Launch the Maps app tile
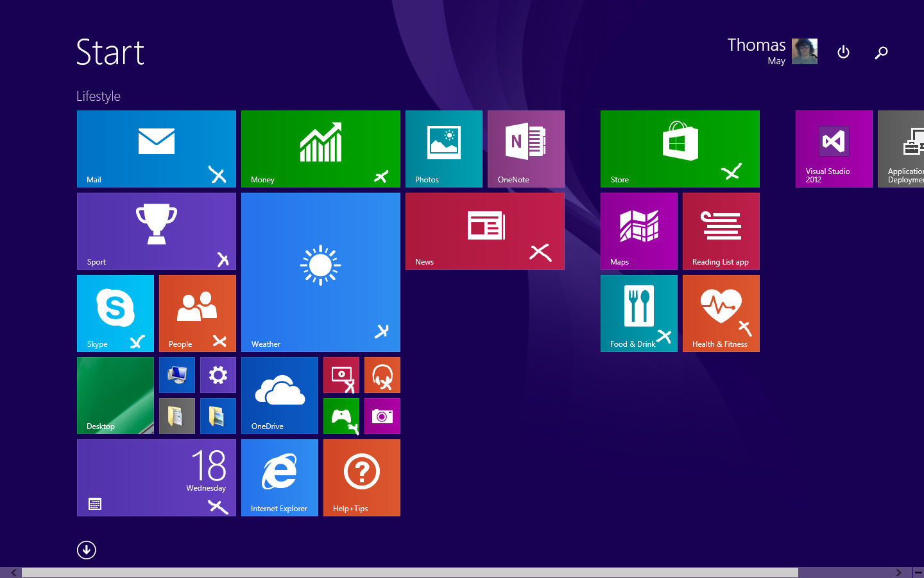The image size is (924, 578). pos(639,231)
